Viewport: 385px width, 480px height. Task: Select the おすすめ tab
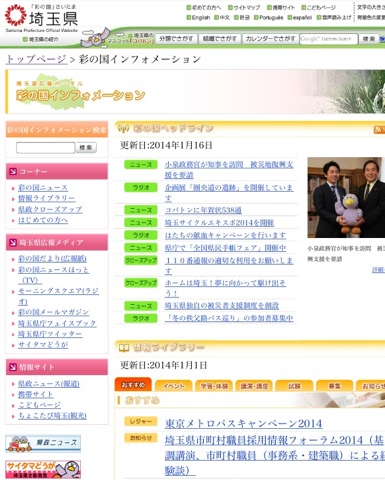[133, 385]
